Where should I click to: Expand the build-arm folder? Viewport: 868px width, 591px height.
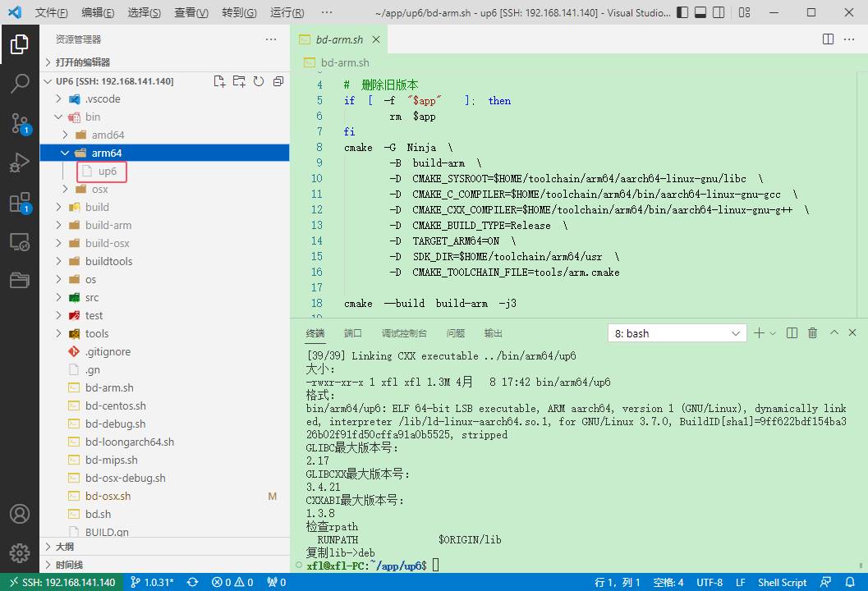108,225
